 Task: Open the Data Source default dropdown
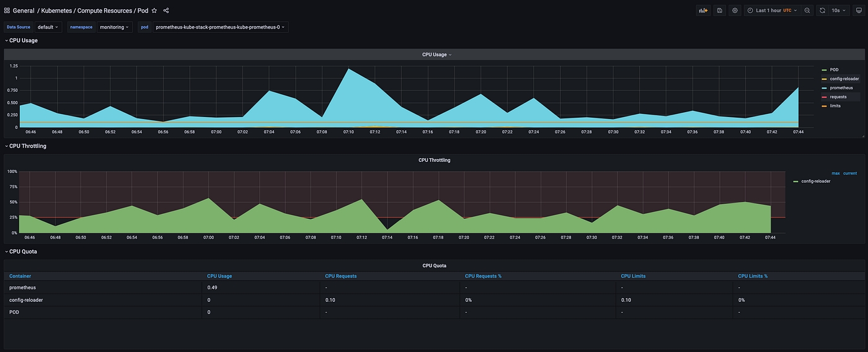pos(48,27)
